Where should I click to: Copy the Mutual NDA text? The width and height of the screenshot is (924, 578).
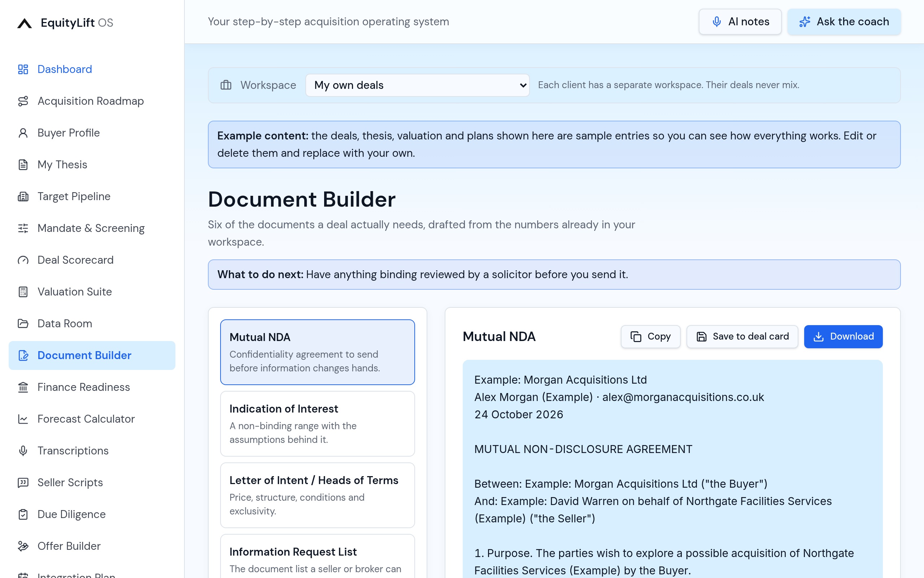tap(650, 336)
